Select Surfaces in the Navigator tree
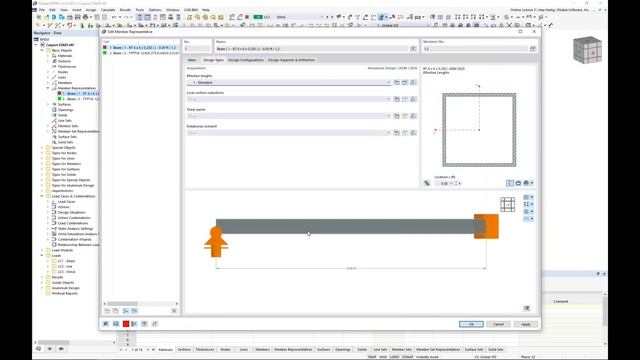This screenshot has width=640, height=360. (64, 104)
